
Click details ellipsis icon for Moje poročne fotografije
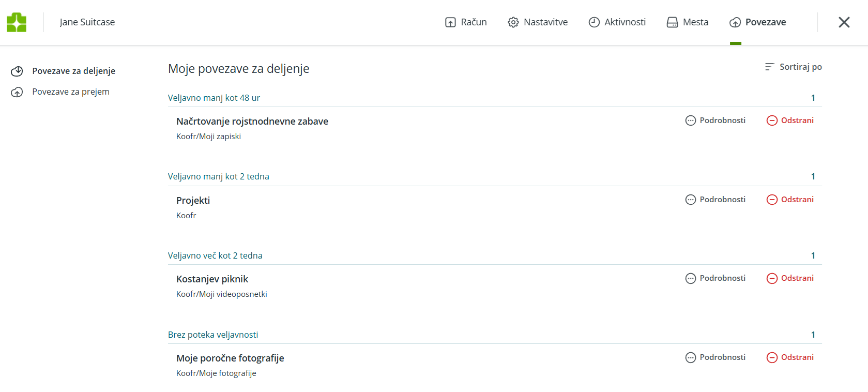(x=691, y=357)
